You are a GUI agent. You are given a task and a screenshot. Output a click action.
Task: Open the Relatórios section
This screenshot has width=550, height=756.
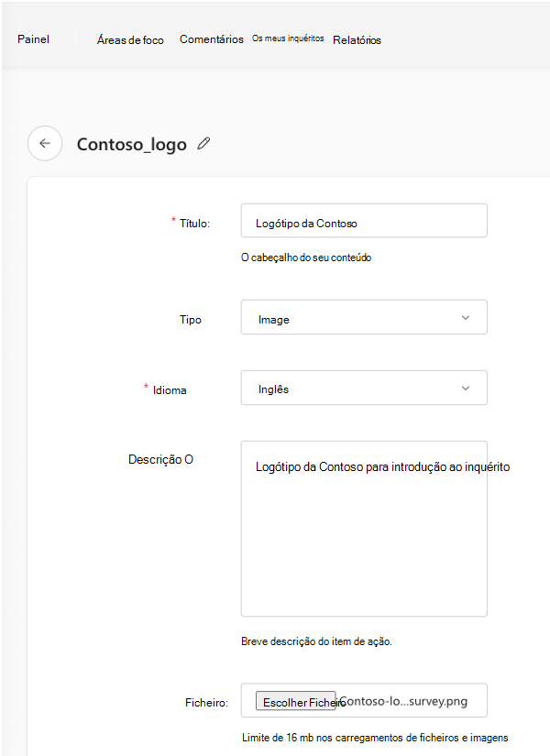tap(357, 39)
